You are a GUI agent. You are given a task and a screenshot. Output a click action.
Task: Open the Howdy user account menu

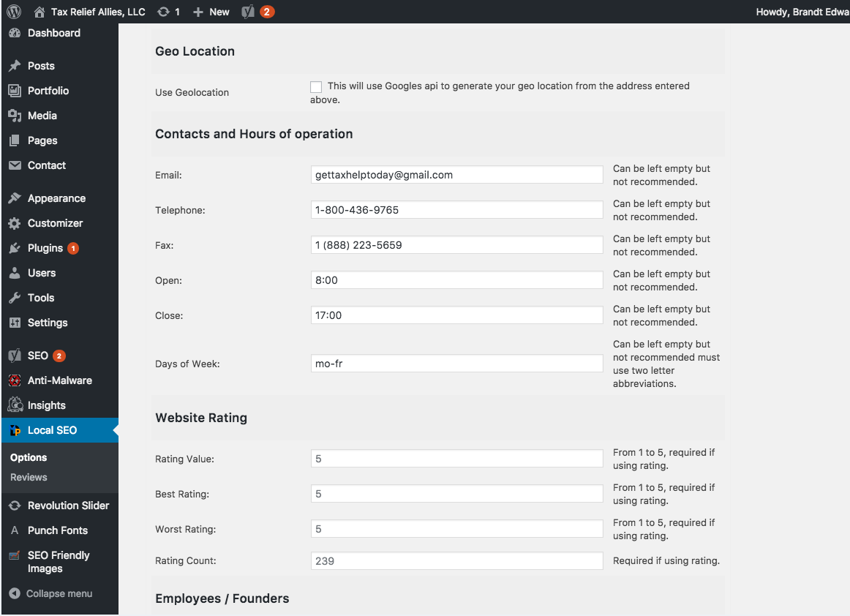[802, 12]
